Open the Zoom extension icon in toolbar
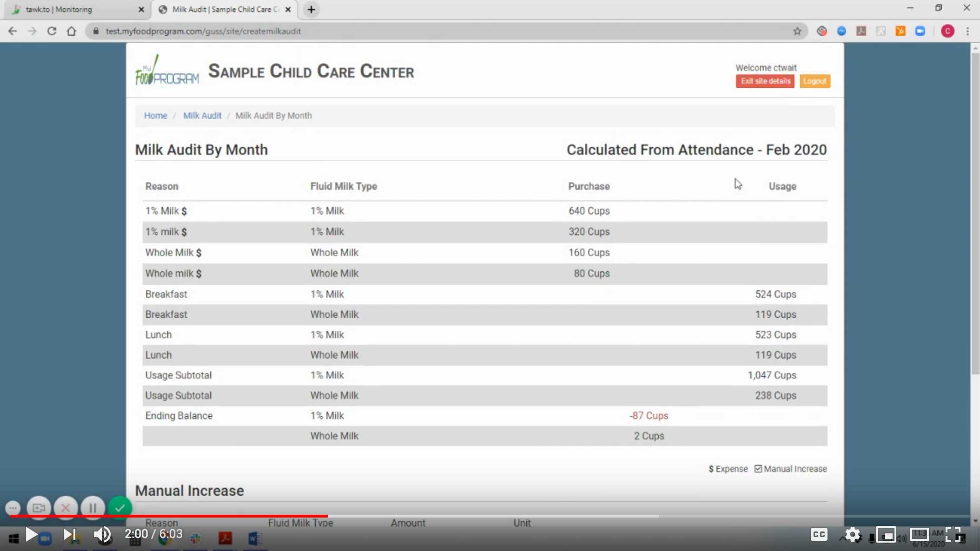980x551 pixels. click(x=920, y=31)
